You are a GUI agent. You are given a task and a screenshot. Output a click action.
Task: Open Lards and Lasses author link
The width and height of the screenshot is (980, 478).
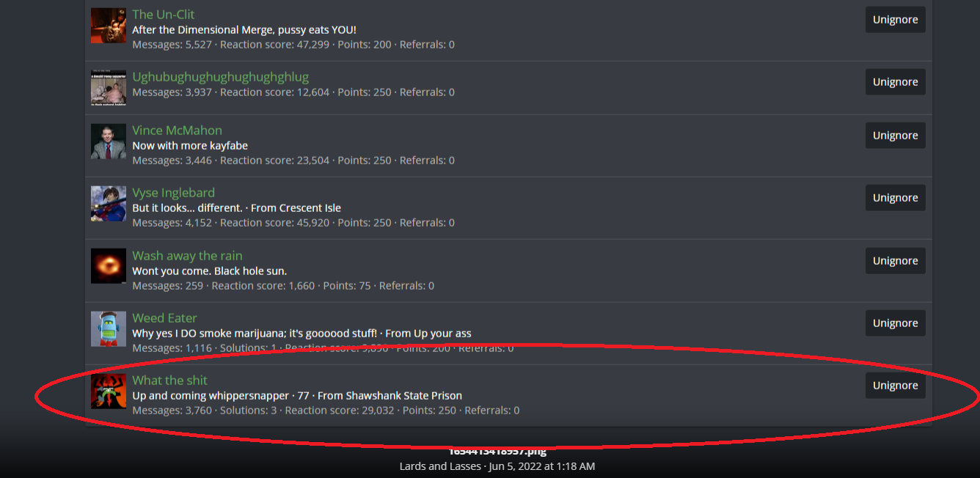pos(440,466)
